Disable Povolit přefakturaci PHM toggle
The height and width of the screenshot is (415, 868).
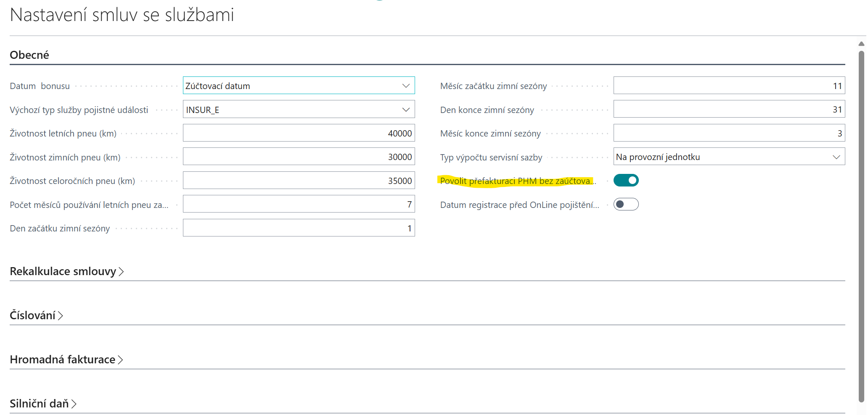(626, 181)
